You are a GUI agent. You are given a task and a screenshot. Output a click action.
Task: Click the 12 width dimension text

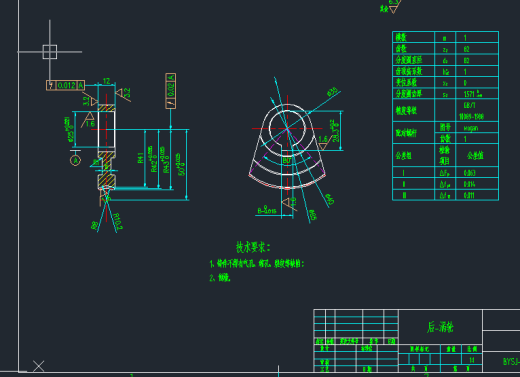(106, 81)
